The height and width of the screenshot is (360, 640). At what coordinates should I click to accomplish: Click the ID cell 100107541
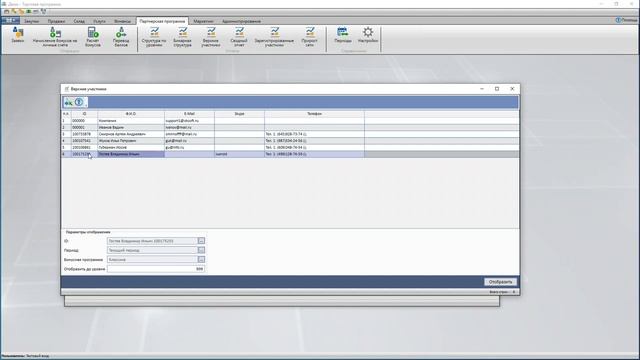coord(84,140)
